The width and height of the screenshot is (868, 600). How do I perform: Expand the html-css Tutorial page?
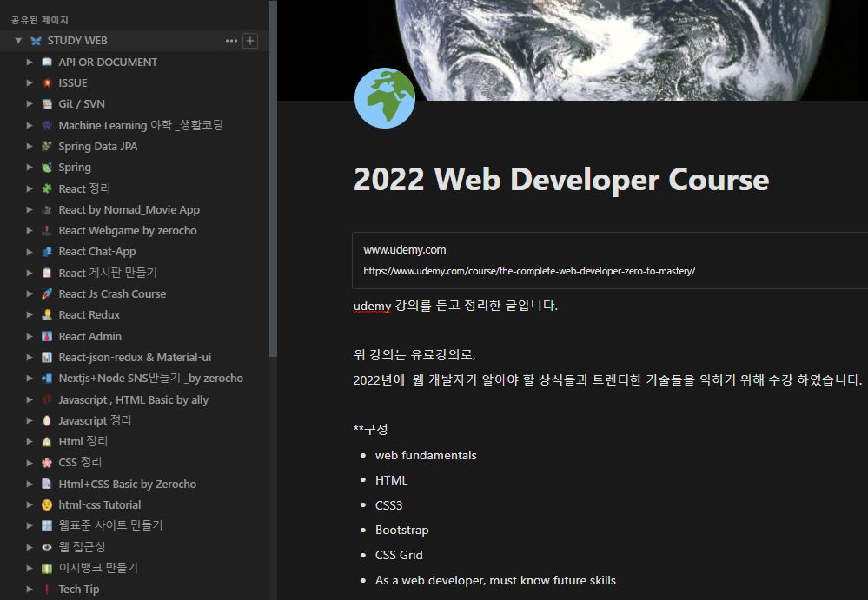point(30,504)
